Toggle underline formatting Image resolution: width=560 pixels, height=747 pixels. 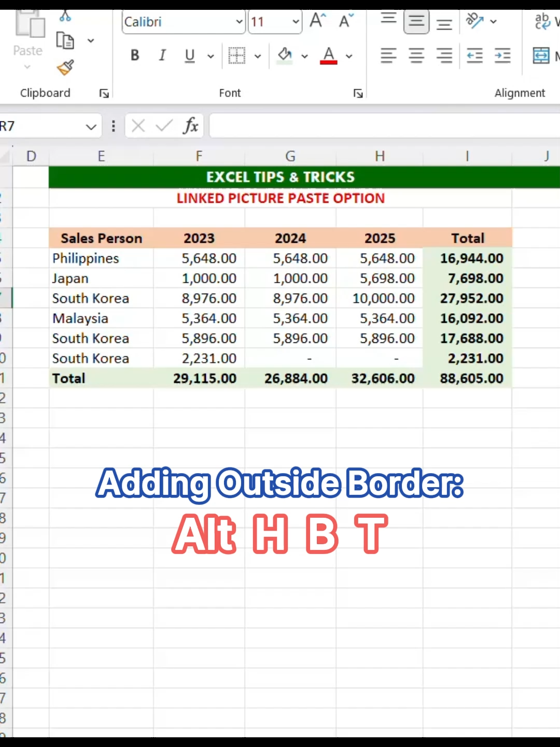pyautogui.click(x=189, y=56)
